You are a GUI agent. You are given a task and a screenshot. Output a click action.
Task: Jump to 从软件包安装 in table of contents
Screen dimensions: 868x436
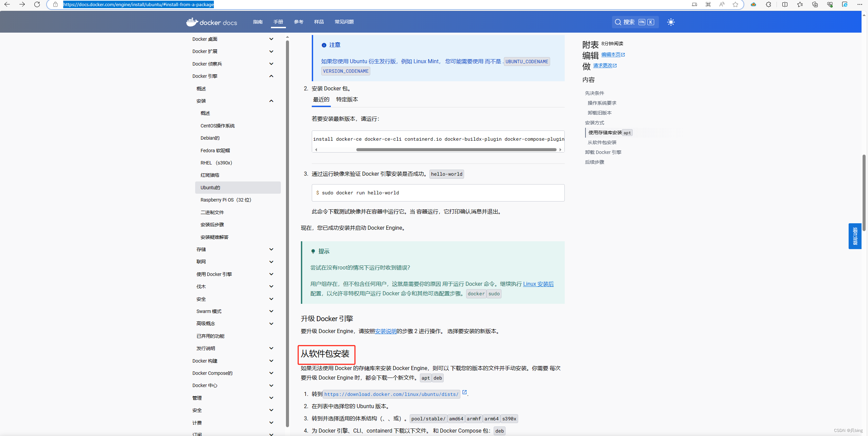tap(602, 142)
